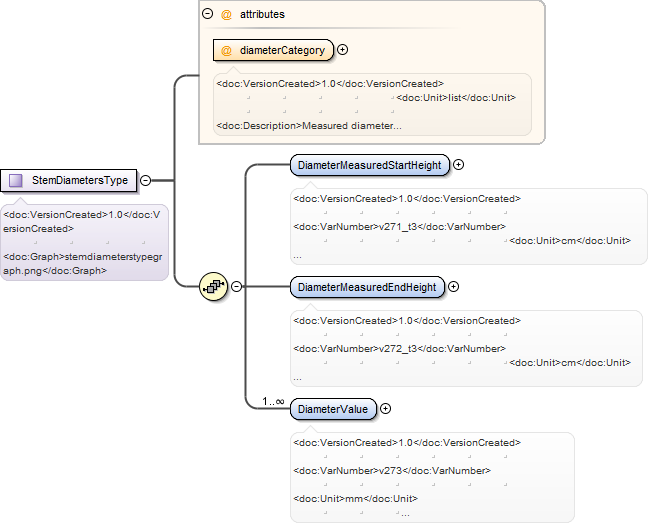Screen dimensions: 655x526
Task: Collapse the sequence compositor branch
Action: pyautogui.click(x=236, y=287)
